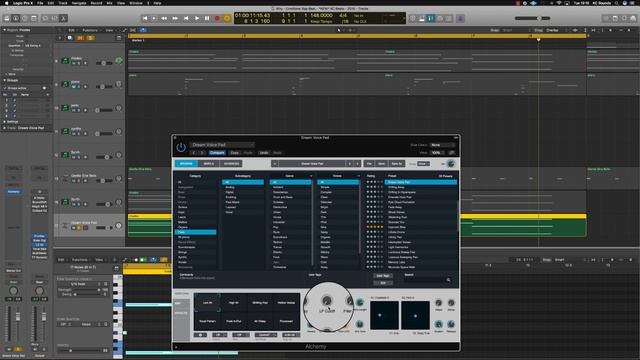This screenshot has height=360, width=640.
Task: Click the Alchemy browser search field
Action: coord(424,280)
